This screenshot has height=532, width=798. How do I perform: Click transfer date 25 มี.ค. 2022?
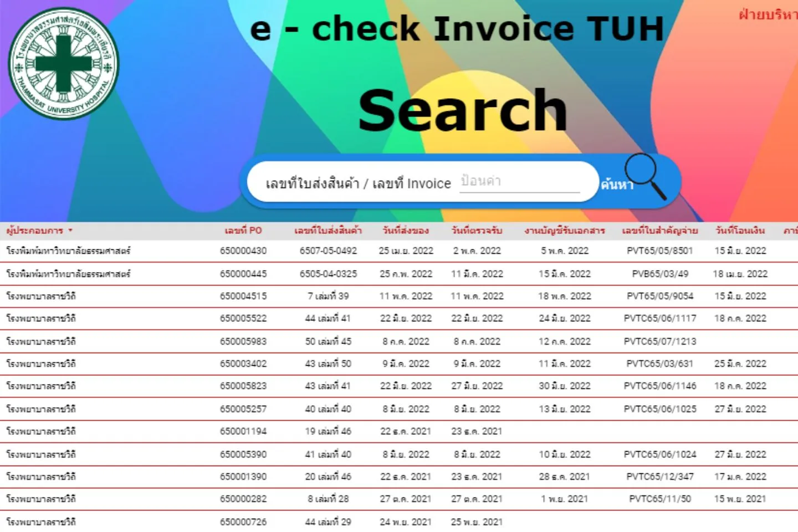(740, 364)
